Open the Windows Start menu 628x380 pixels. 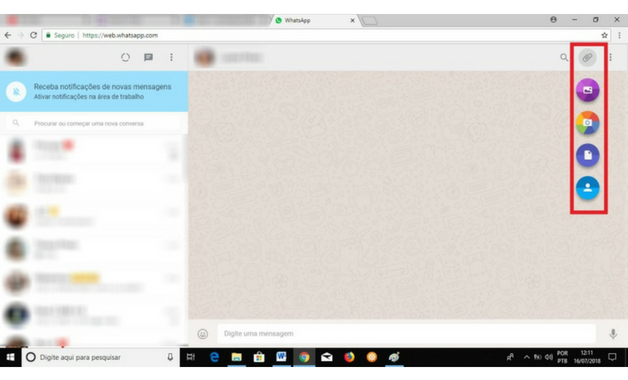point(10,357)
